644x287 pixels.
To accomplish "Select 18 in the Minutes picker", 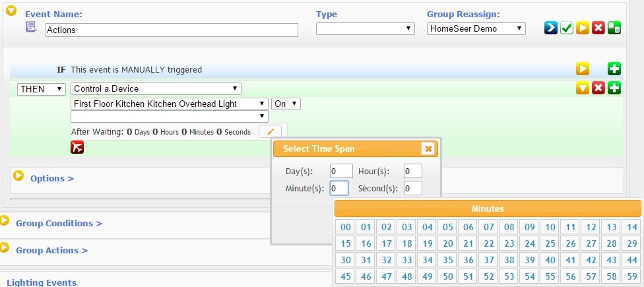I will (x=407, y=243).
